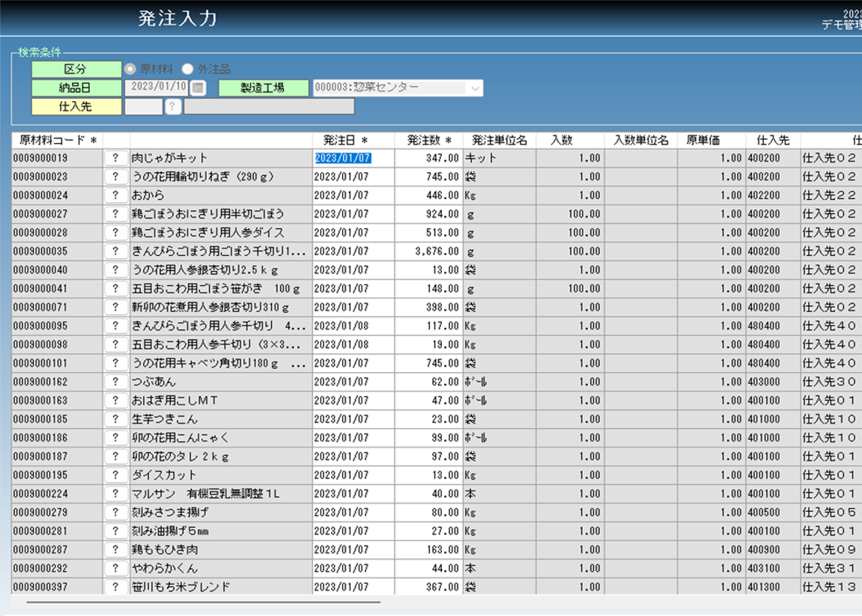Click the 2023/01/08 date for きんぴらごぼう用人参千切り

point(353,326)
